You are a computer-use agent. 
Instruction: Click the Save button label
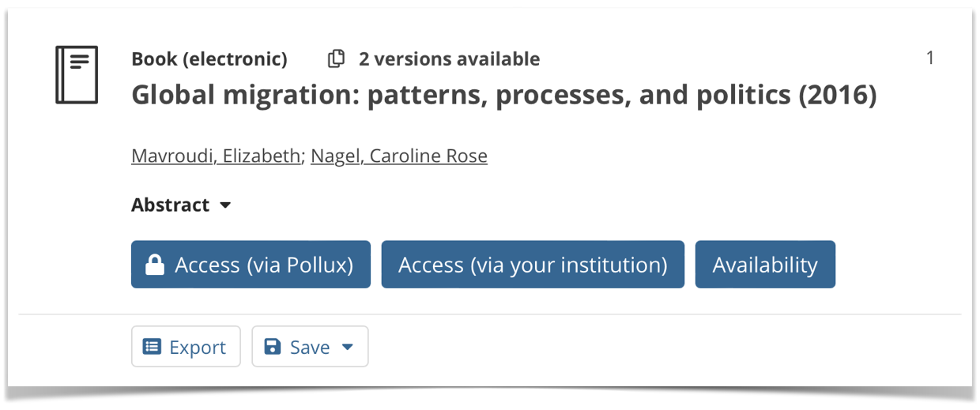[x=310, y=348]
